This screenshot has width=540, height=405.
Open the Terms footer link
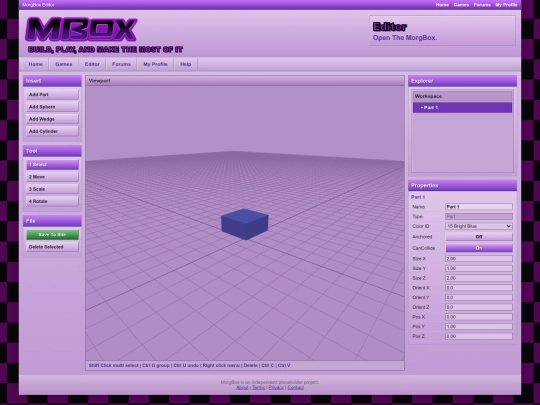click(258, 387)
